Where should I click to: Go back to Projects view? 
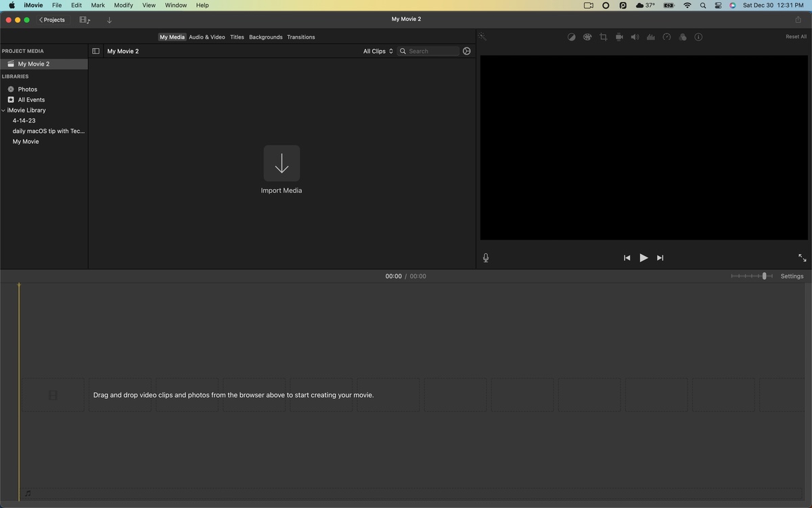(x=52, y=20)
